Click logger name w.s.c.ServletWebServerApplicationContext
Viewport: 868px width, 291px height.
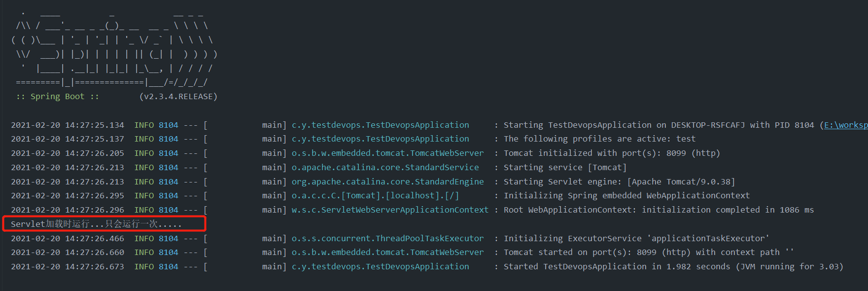390,210
